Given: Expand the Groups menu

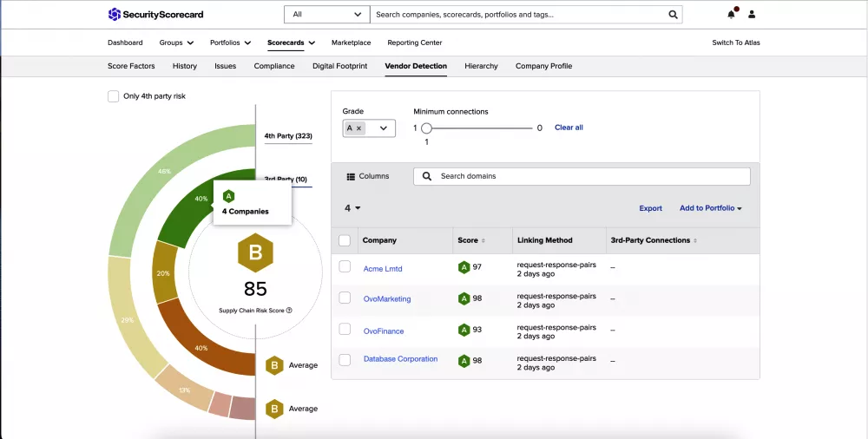Looking at the screenshot, I should [x=176, y=43].
